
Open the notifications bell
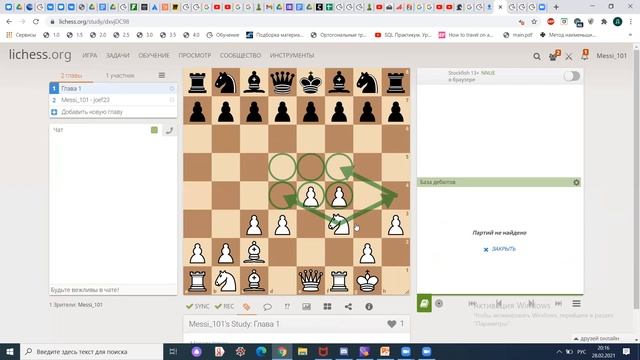[x=585, y=55]
